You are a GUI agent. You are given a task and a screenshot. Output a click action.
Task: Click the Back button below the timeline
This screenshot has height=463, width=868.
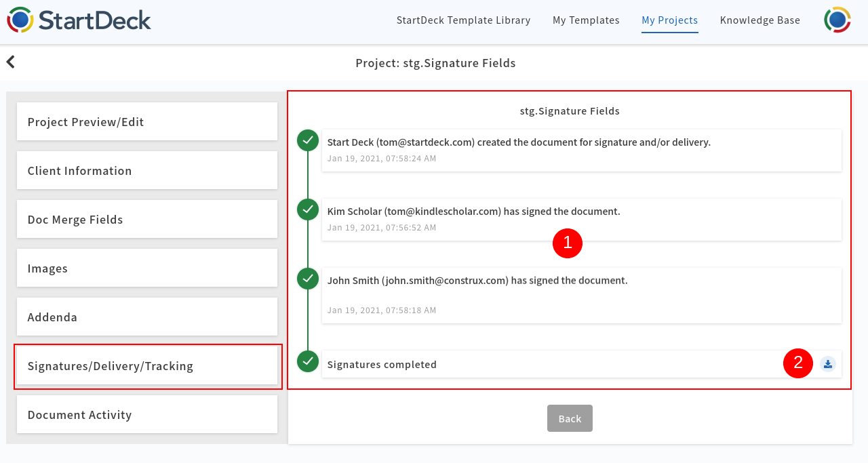click(x=570, y=418)
